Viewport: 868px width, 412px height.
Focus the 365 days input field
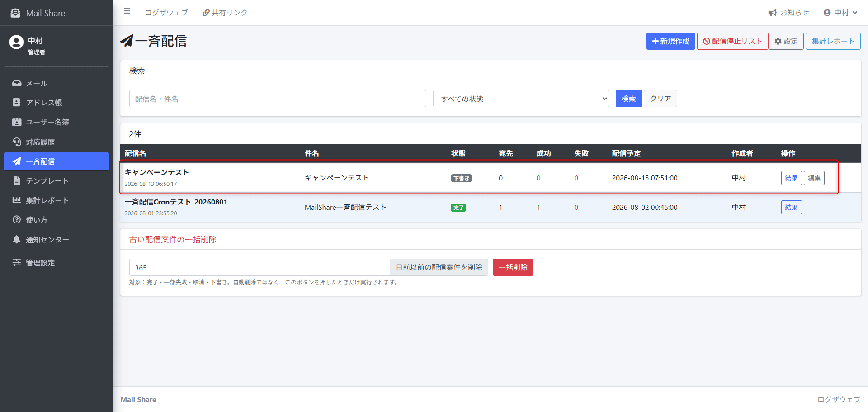[259, 267]
